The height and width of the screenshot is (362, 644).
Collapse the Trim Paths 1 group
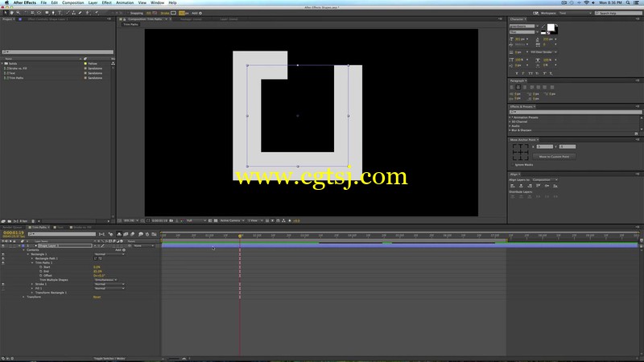pos(32,263)
